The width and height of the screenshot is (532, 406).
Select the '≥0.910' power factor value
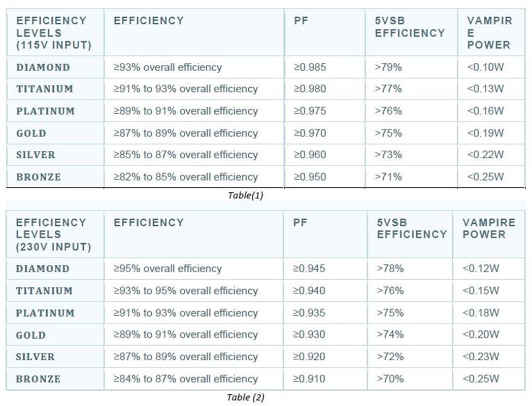310,379
